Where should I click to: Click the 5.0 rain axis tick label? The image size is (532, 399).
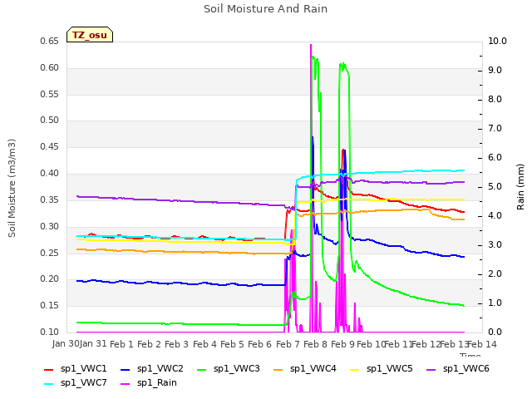pos(495,186)
